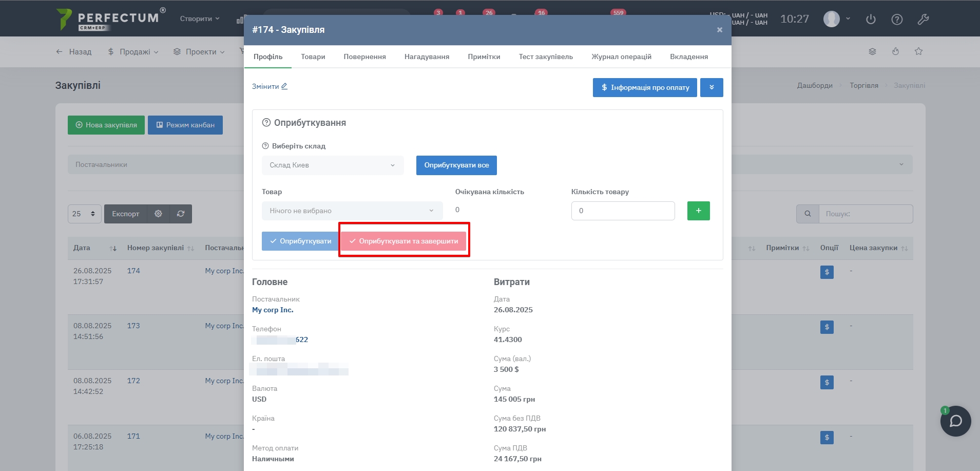Click the wrench settings icon
The image size is (980, 471).
pyautogui.click(x=923, y=20)
